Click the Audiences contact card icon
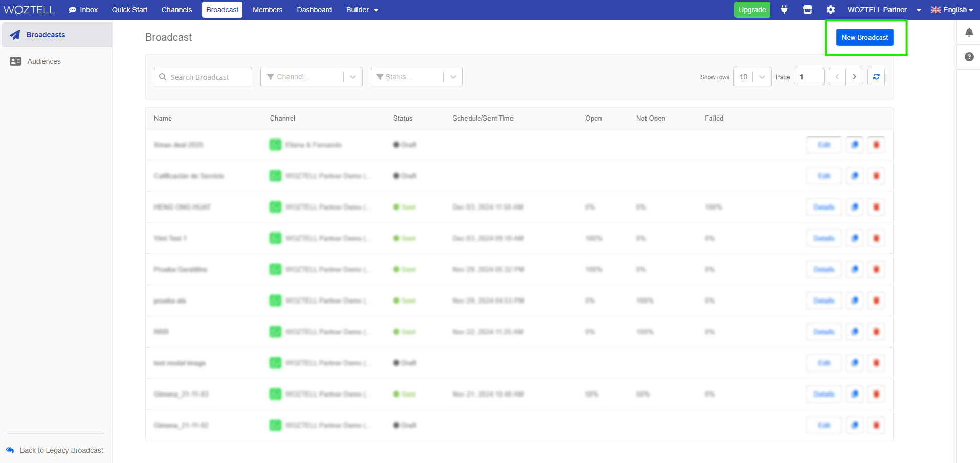 pyautogui.click(x=15, y=61)
